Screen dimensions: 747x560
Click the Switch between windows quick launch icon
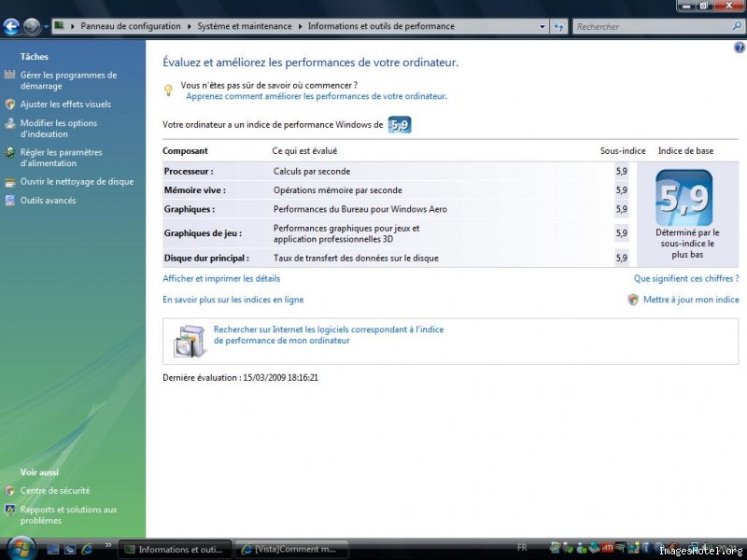pos(70,550)
